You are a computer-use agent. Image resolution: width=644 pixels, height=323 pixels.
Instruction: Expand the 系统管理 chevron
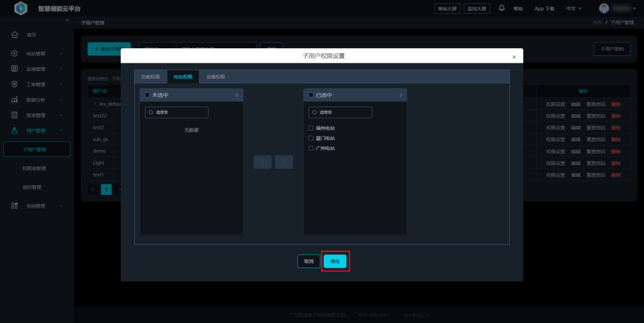61,206
